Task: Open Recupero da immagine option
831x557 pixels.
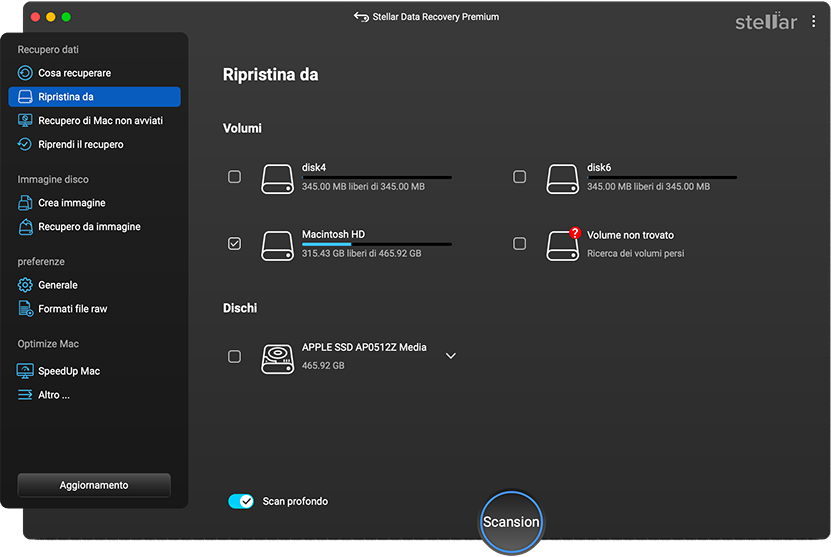Action: [94, 226]
